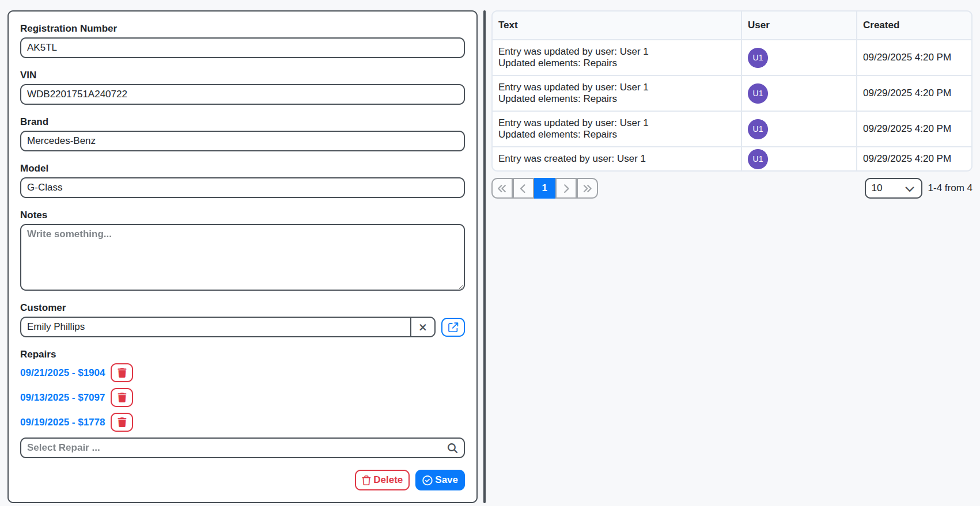Viewport: 980px width, 506px height.
Task: Open the Select Repair dropdown field
Action: coord(230,448)
